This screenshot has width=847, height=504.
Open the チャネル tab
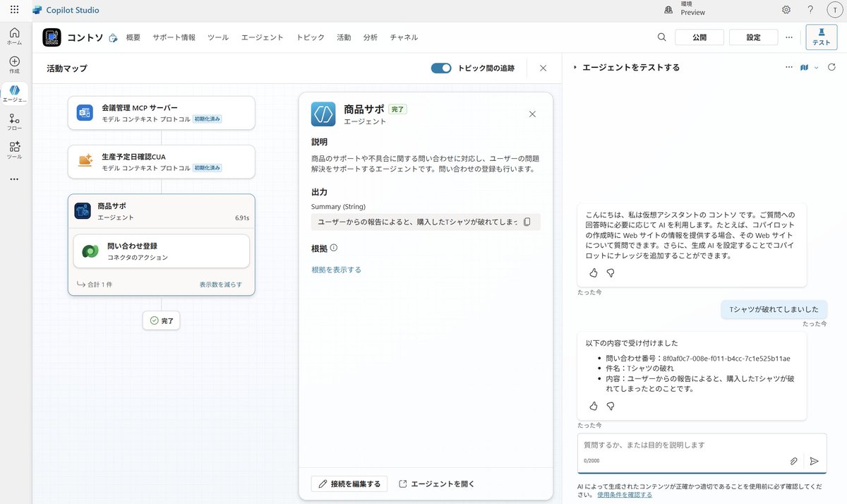(x=404, y=37)
